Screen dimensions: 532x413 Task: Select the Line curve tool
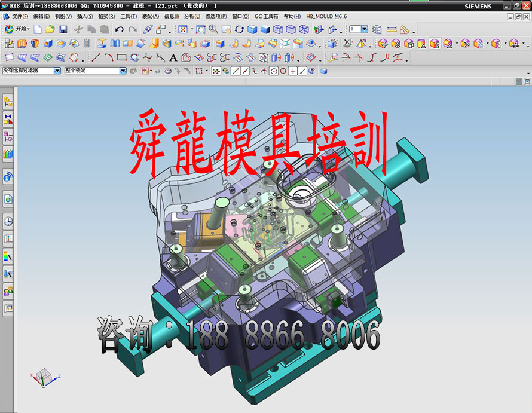pos(96,57)
